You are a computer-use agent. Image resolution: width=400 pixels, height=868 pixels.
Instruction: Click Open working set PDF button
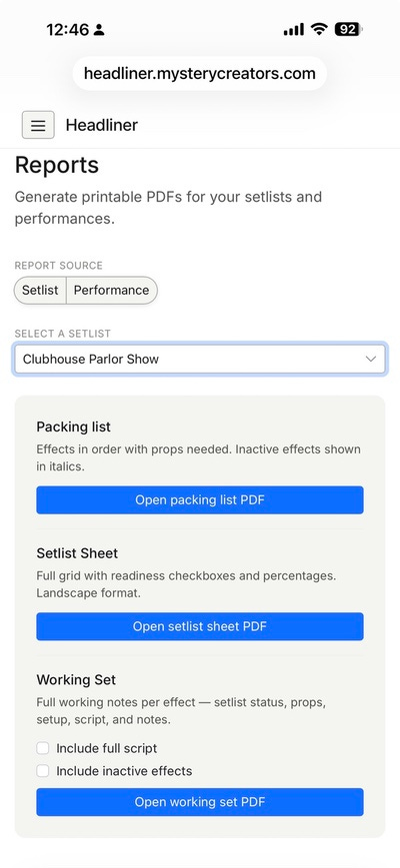(x=200, y=802)
